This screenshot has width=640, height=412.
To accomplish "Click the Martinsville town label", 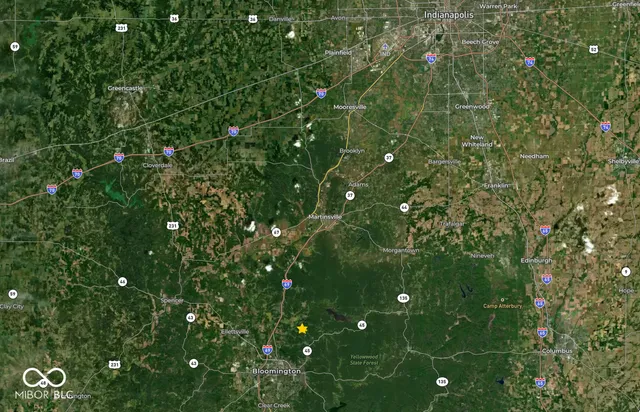I will point(325,217).
